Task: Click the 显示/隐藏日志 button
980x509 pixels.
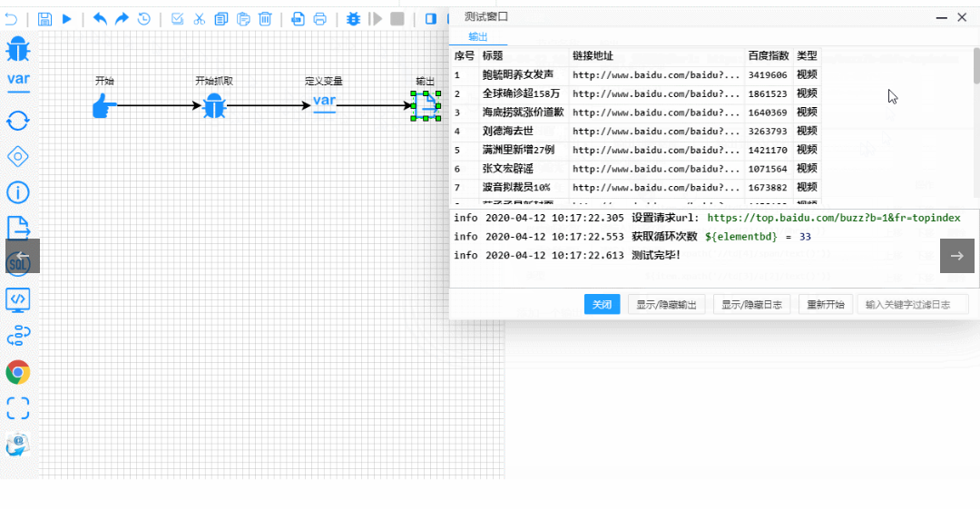Action: point(752,305)
